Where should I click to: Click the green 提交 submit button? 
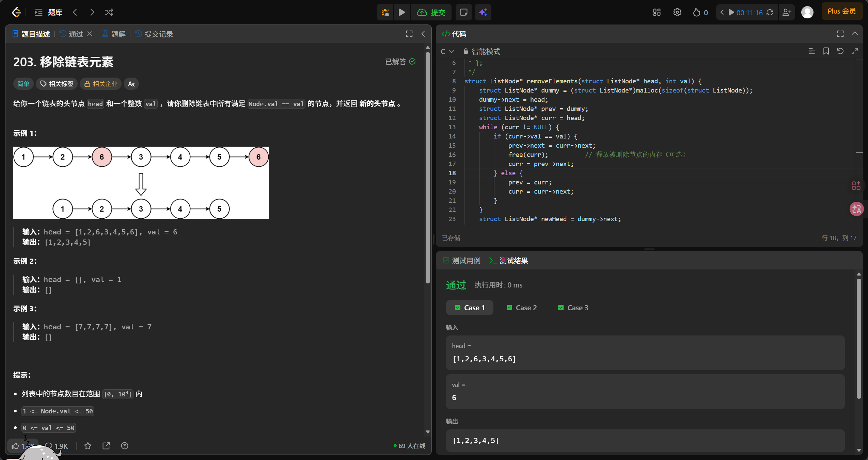point(431,13)
